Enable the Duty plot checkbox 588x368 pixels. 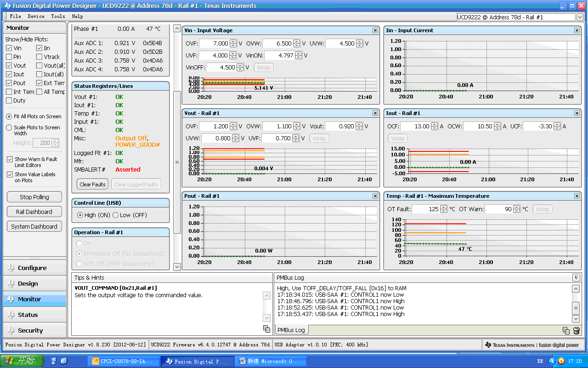point(9,101)
